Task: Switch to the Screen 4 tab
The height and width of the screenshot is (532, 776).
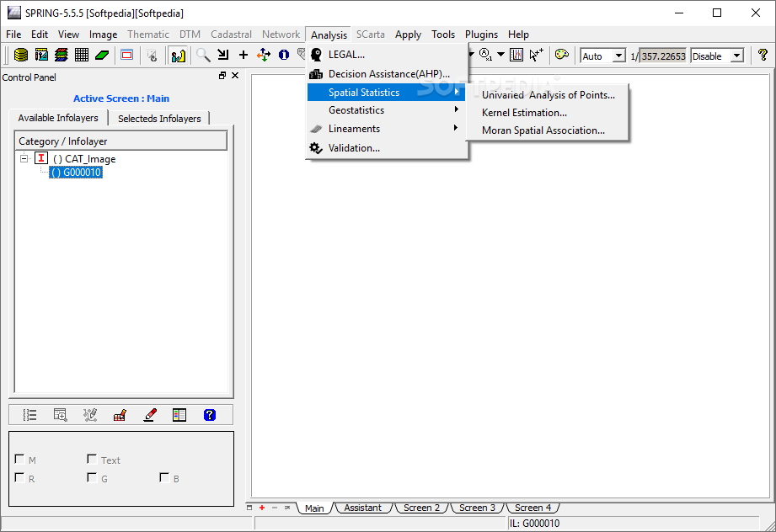Action: coord(532,508)
